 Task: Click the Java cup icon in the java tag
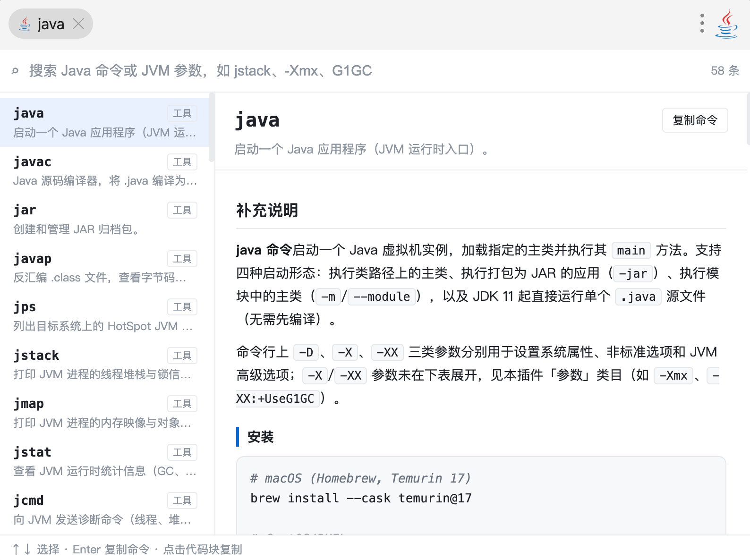pyautogui.click(x=25, y=24)
